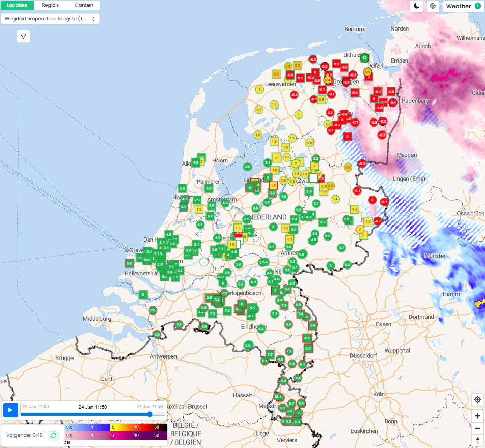Viewport: 485px width, 448px height.
Task: Click the precipitation color legend bar
Action: point(116,431)
